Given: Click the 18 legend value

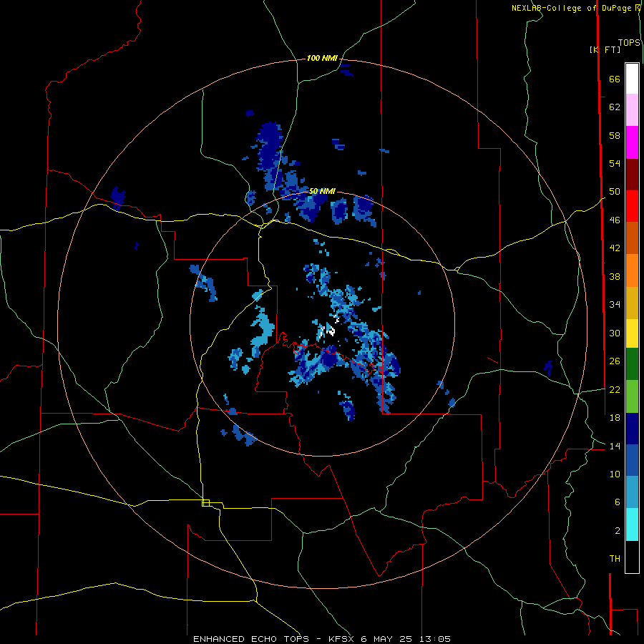Looking at the screenshot, I should 615,418.
